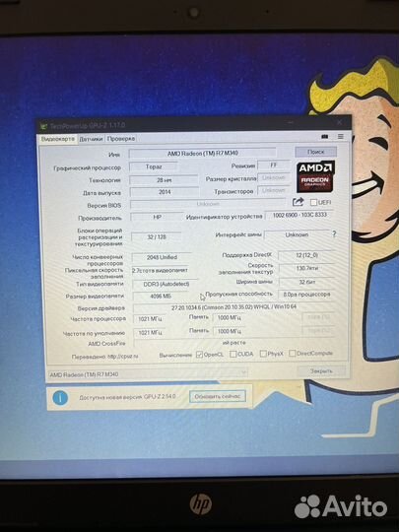
Task: Click the revision field showing FF
Action: 274,165
